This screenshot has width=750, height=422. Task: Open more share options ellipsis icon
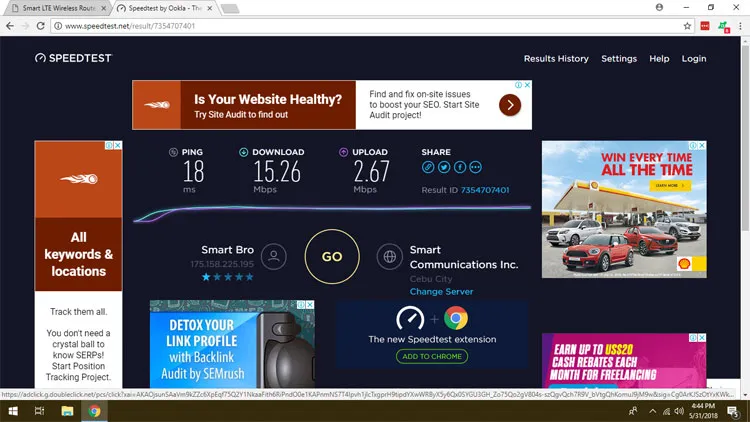tap(475, 167)
